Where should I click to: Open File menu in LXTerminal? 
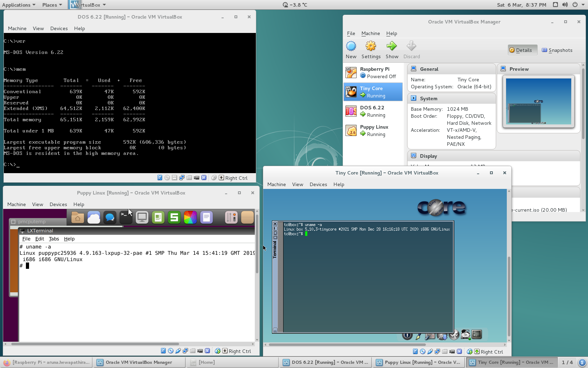click(26, 239)
